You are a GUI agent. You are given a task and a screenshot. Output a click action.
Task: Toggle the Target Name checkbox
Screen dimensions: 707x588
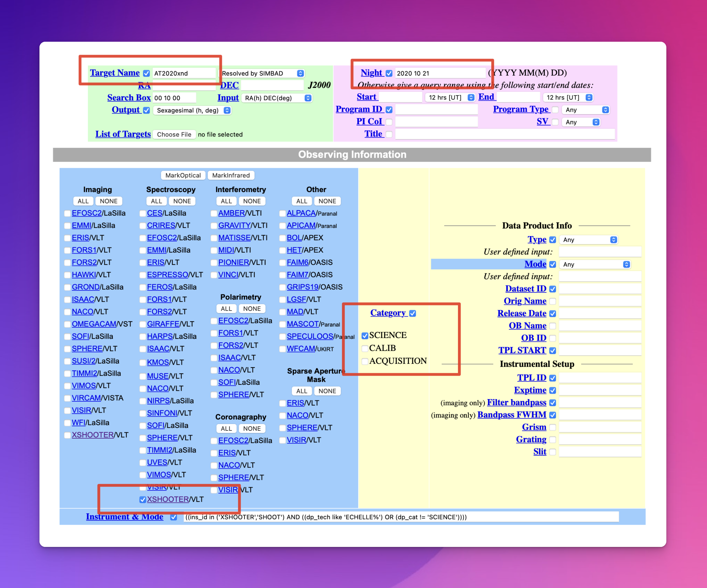click(147, 73)
